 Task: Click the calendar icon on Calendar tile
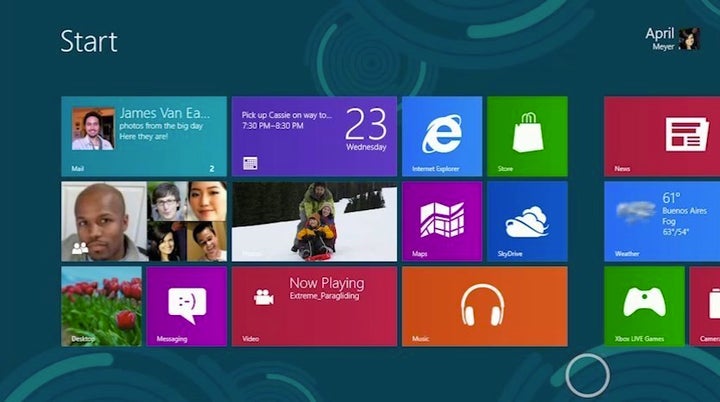pyautogui.click(x=250, y=163)
